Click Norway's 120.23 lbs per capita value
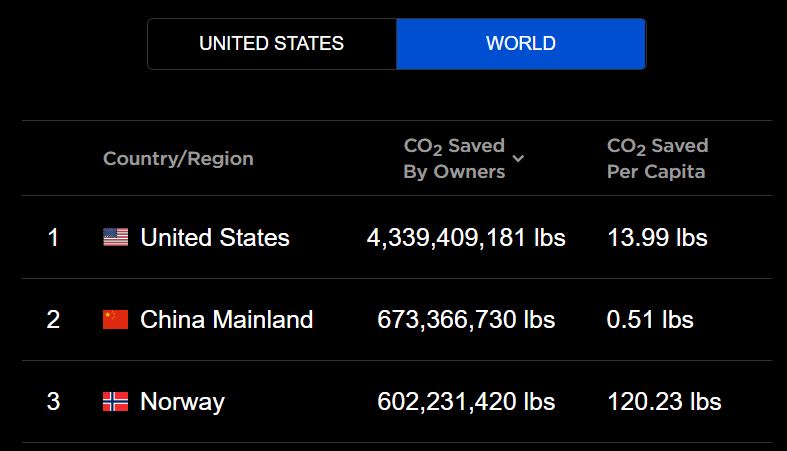The height and width of the screenshot is (451, 787). pyautogui.click(x=664, y=401)
